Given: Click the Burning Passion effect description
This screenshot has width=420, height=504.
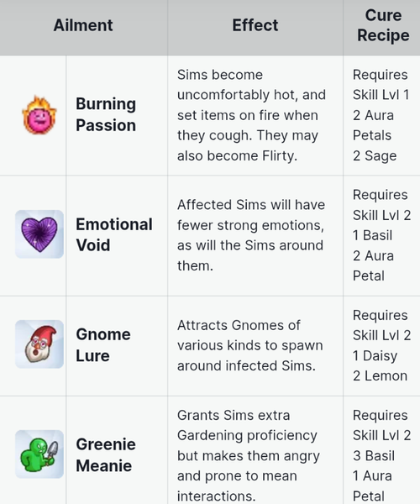Looking at the screenshot, I should pyautogui.click(x=252, y=115).
